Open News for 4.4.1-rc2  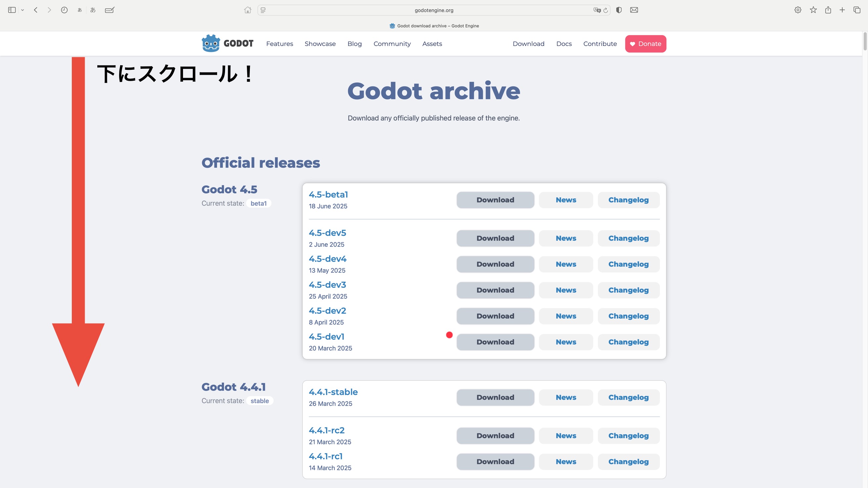(x=566, y=436)
